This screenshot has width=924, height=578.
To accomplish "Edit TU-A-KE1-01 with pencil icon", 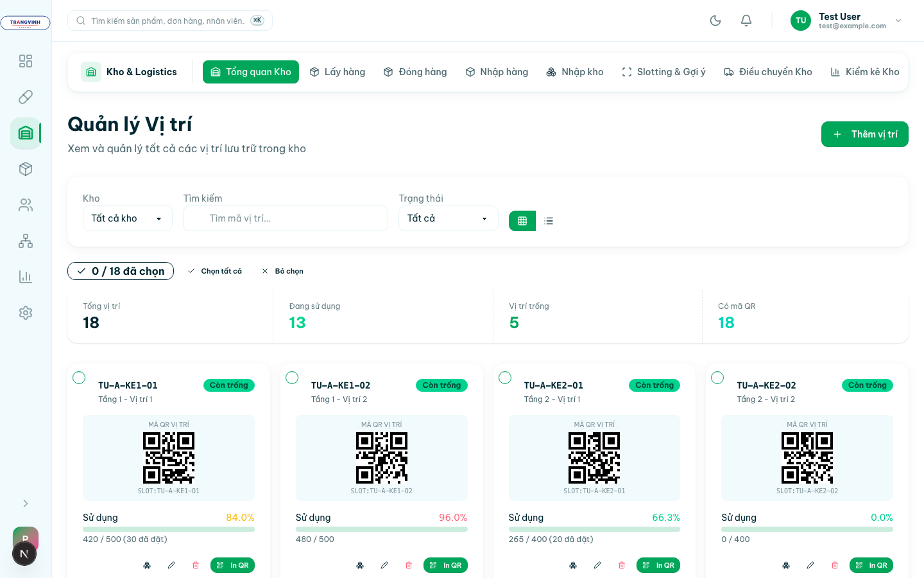I will [x=171, y=565].
